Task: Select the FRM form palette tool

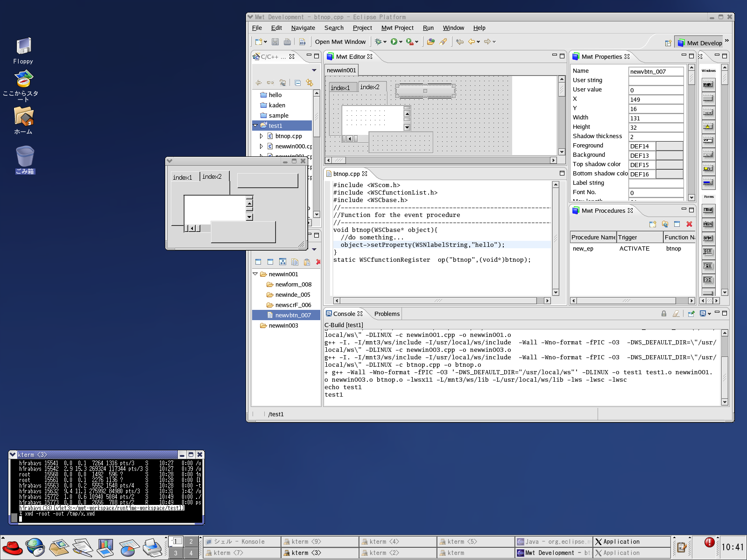Action: click(708, 210)
